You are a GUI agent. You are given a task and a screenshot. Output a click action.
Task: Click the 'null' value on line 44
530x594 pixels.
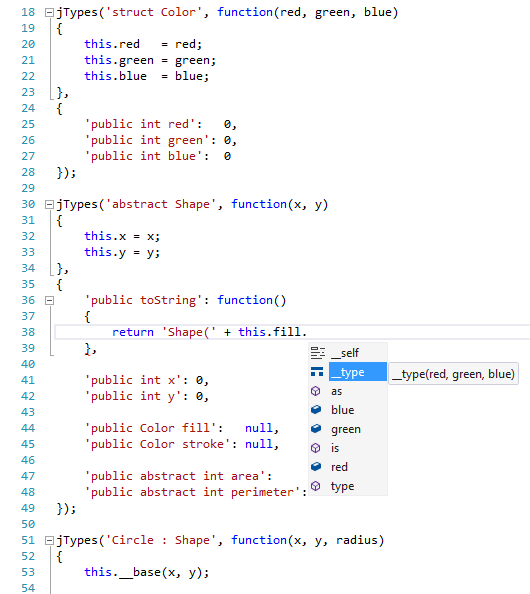258,428
